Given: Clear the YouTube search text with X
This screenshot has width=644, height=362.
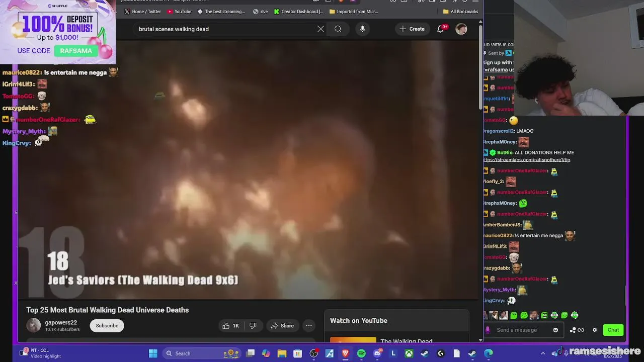Looking at the screenshot, I should click(320, 29).
